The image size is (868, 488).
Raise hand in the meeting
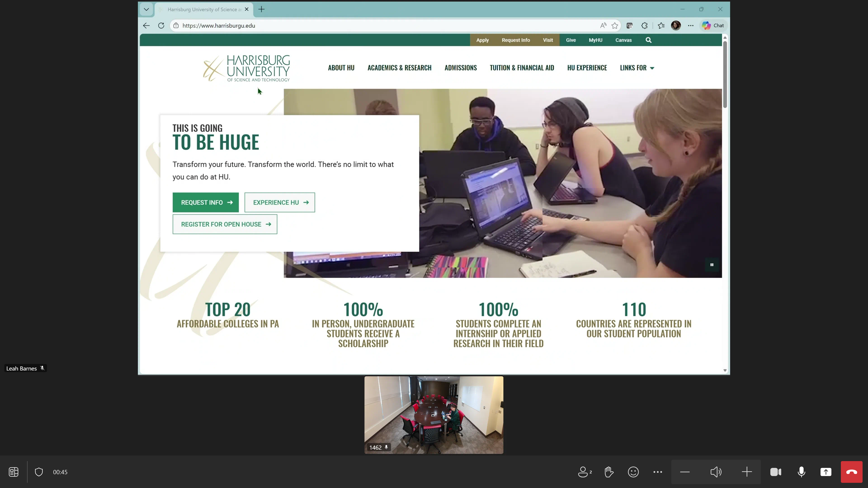click(609, 472)
